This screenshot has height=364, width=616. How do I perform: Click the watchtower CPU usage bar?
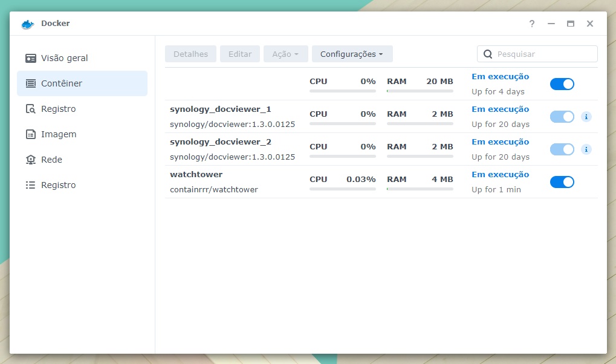(342, 189)
